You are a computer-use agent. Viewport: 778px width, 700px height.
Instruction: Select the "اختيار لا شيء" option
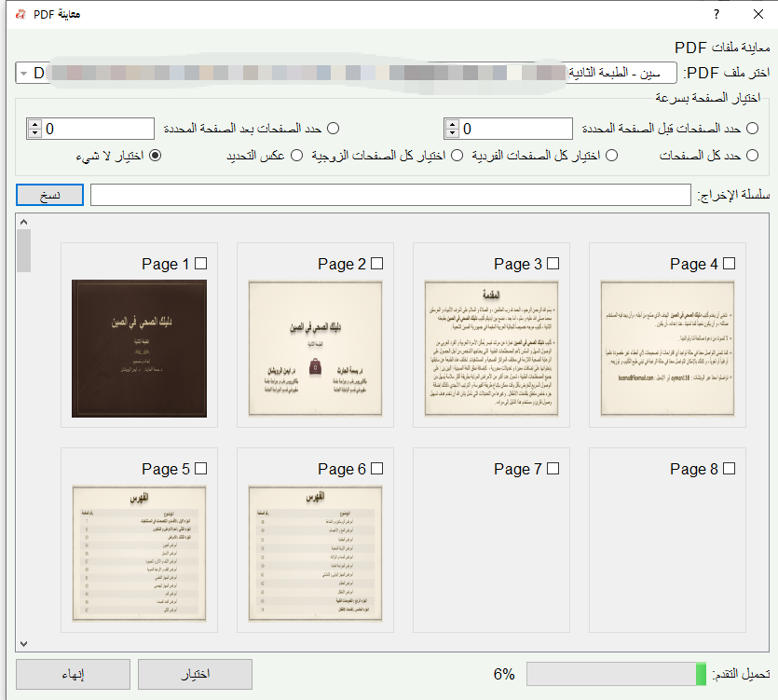pos(157,156)
